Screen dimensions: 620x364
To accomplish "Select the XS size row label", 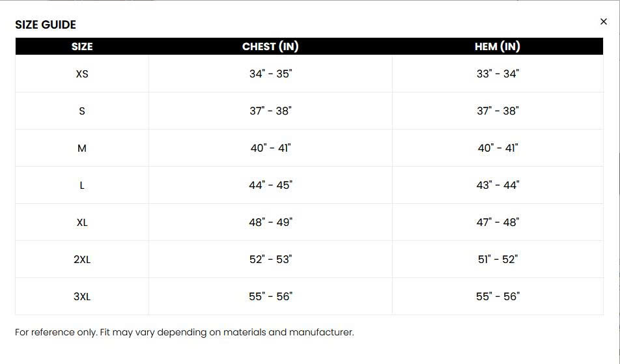I will pyautogui.click(x=82, y=74).
